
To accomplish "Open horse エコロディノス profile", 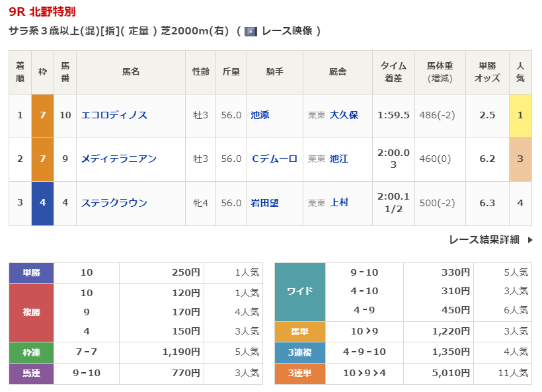I will pyautogui.click(x=114, y=115).
